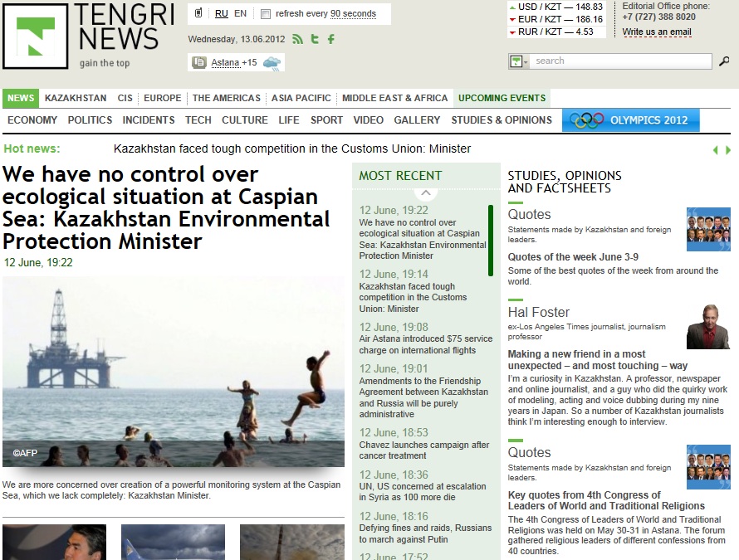Screen dimensions: 739x560
Task: Click the Astana rain cloud weather icon
Action: pos(272,63)
